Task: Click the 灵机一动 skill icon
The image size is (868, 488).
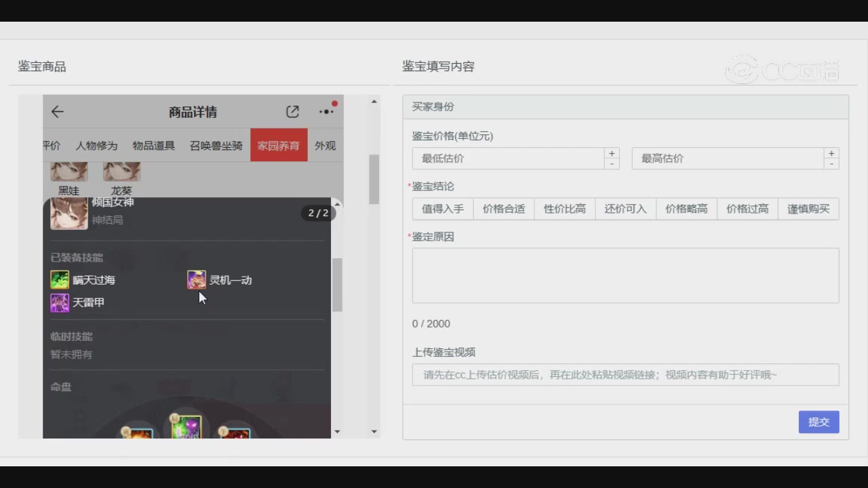Action: (197, 280)
